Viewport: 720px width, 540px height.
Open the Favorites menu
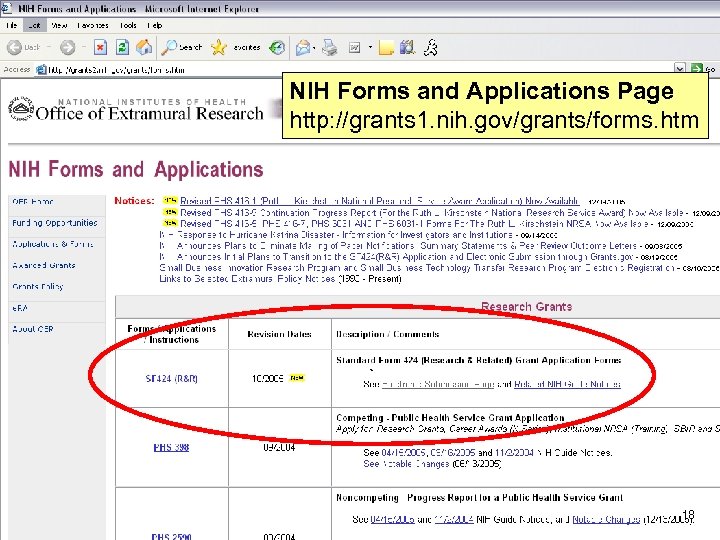tap(93, 25)
